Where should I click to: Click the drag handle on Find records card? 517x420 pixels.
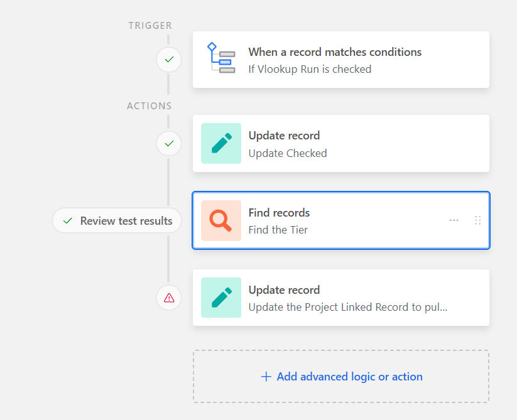tap(478, 220)
